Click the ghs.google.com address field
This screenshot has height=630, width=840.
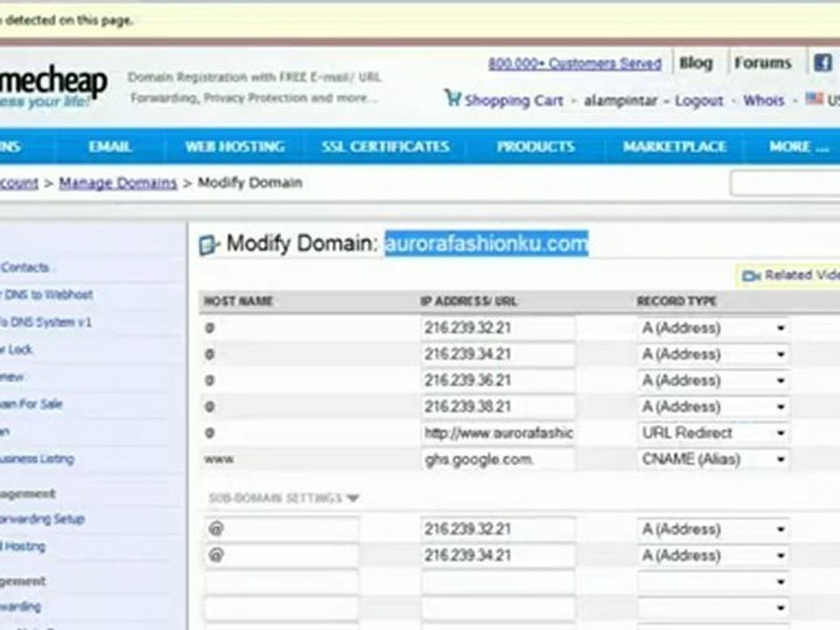(x=498, y=459)
